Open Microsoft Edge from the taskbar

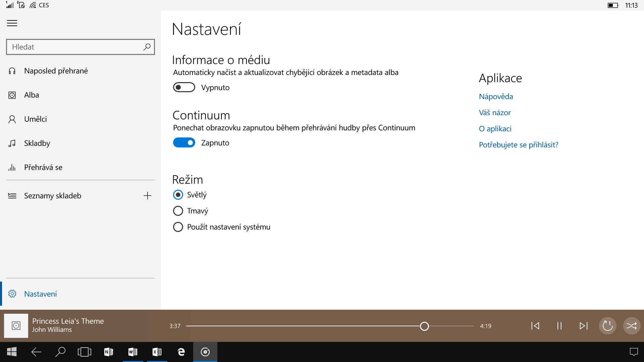181,352
